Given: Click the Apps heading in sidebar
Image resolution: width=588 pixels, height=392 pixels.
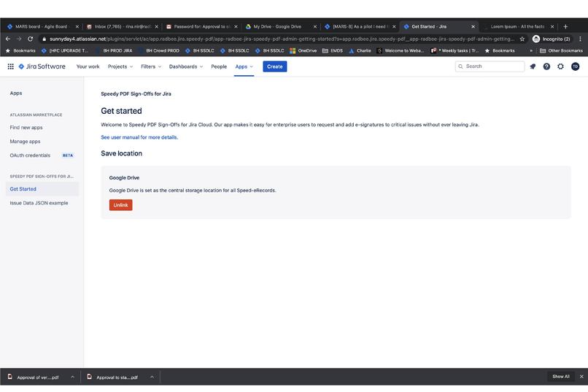Looking at the screenshot, I should pos(16,93).
